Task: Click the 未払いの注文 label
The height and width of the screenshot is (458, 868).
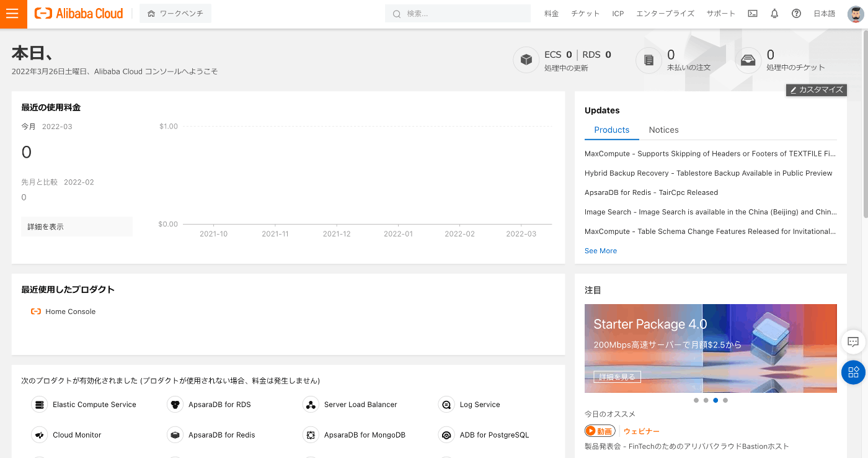Action: [689, 68]
